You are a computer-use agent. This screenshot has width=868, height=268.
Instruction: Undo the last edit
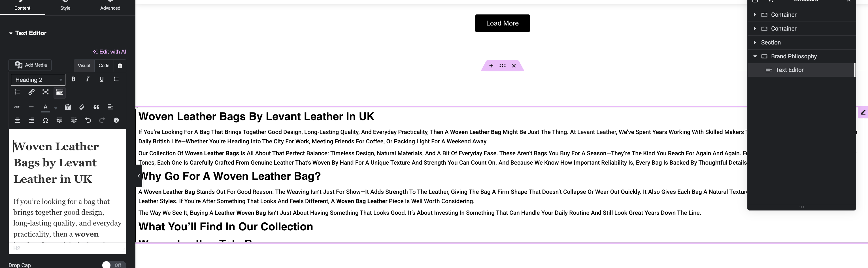click(x=88, y=120)
